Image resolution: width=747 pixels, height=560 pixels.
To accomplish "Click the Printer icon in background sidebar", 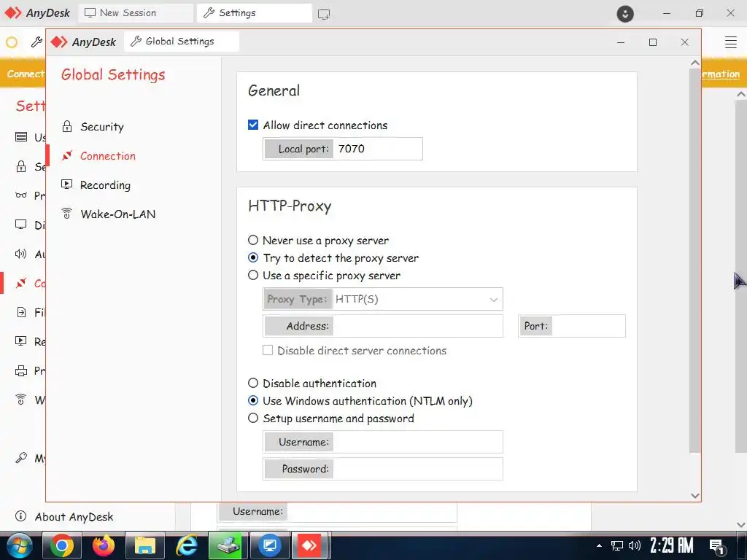I will coord(21,370).
